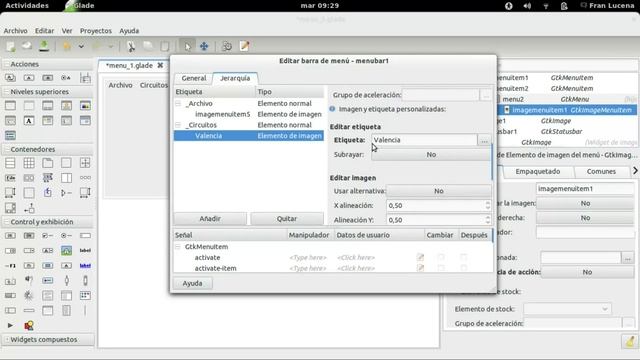The height and width of the screenshot is (360, 640).
Task: Click the dialog's Ayuda button
Action: (x=192, y=283)
